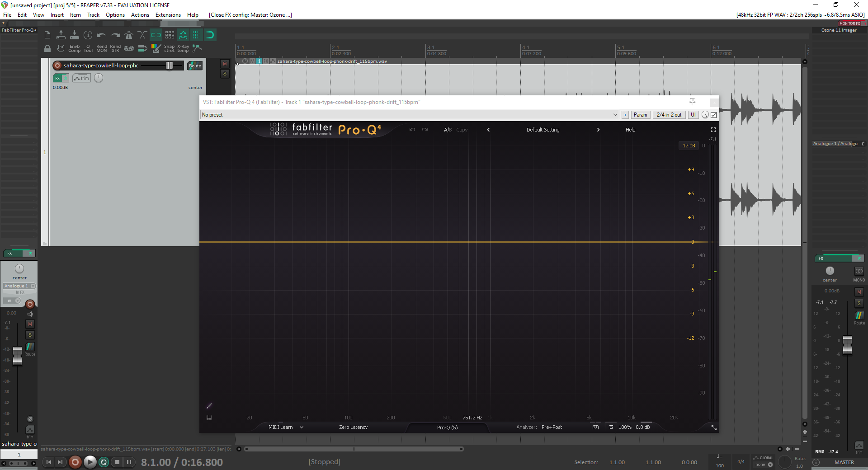Screen dimensions: 868x470
Task: Toggle the auto-crossfade icon
Action: (142, 35)
